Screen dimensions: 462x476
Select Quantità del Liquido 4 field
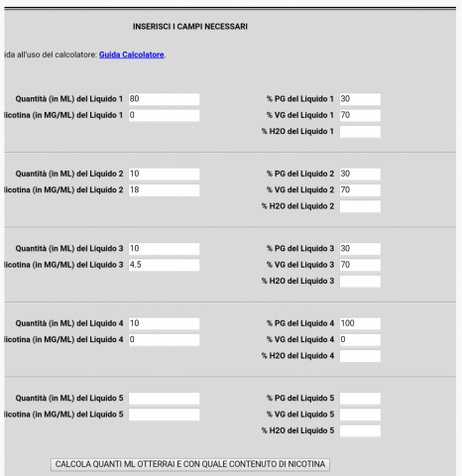[x=164, y=323]
